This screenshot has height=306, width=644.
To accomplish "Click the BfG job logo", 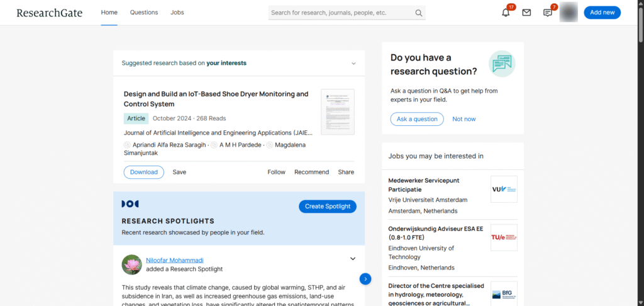I will pyautogui.click(x=504, y=293).
